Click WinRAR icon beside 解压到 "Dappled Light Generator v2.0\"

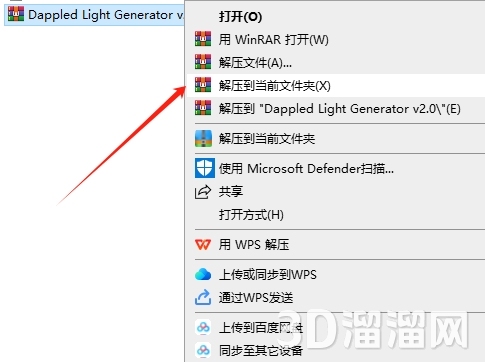[203, 108]
